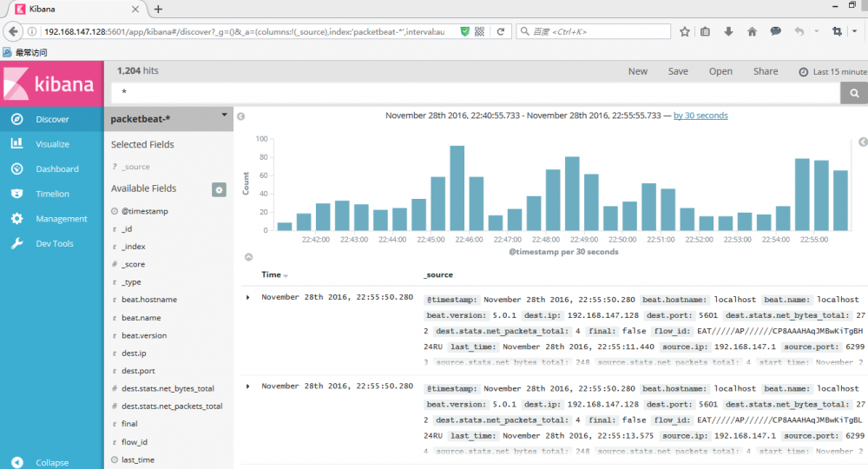868x469 pixels.
Task: Select the flow_id available field
Action: [134, 442]
